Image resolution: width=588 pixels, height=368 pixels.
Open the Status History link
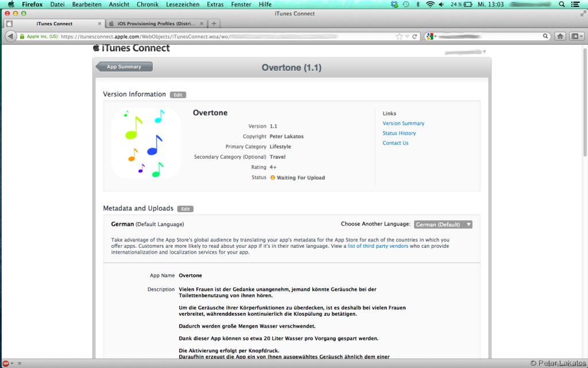(399, 133)
